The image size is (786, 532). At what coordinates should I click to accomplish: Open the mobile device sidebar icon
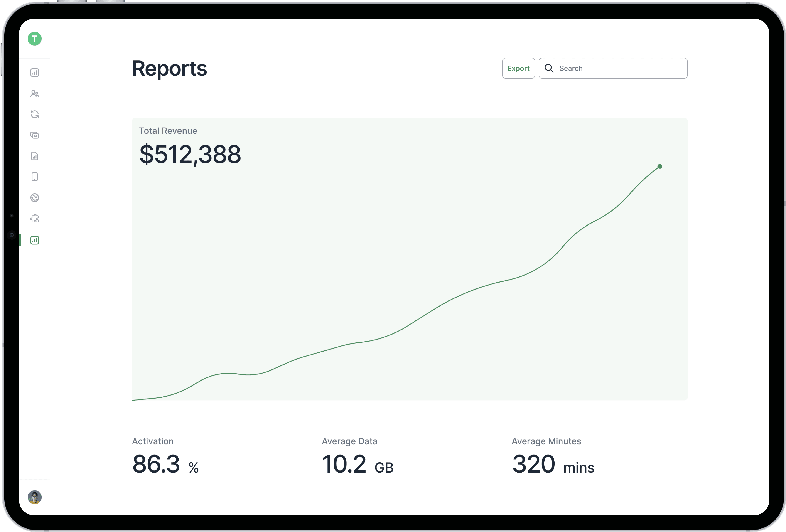click(x=34, y=177)
